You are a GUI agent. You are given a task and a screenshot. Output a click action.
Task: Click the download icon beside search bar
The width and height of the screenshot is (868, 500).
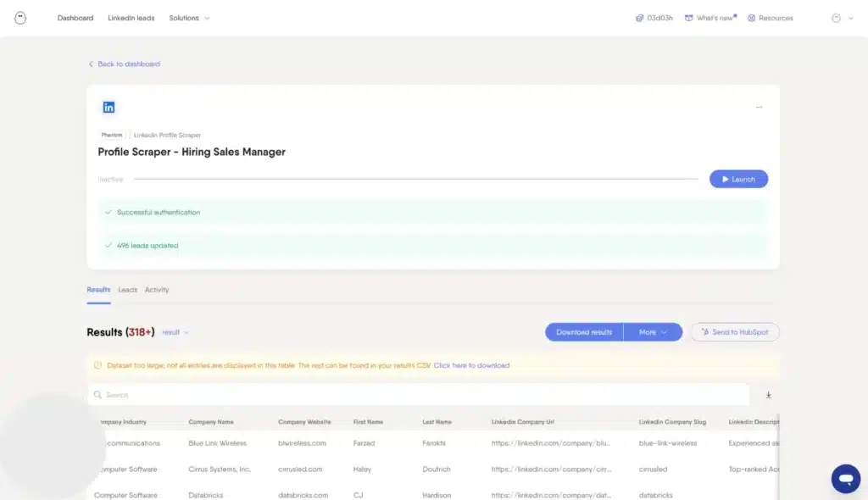tap(769, 395)
